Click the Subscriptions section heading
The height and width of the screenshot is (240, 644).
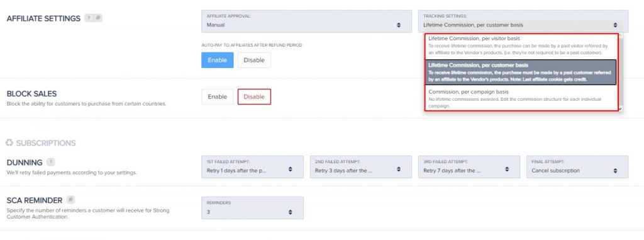[45, 143]
